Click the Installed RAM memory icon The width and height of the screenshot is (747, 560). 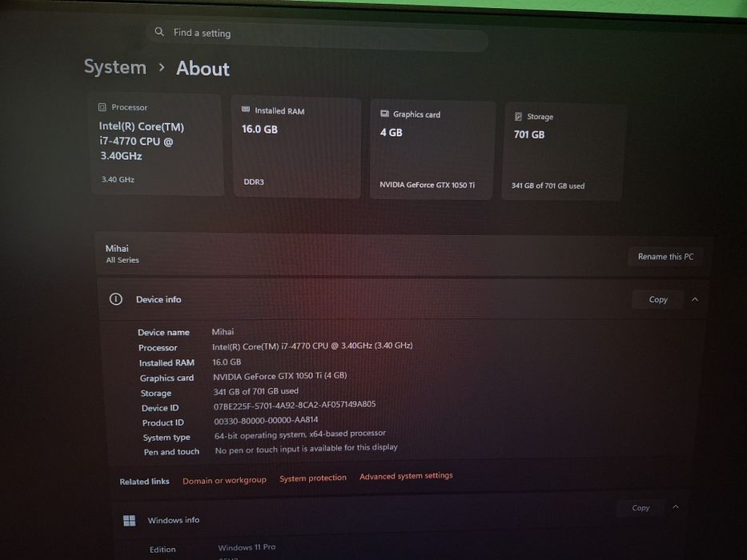246,110
